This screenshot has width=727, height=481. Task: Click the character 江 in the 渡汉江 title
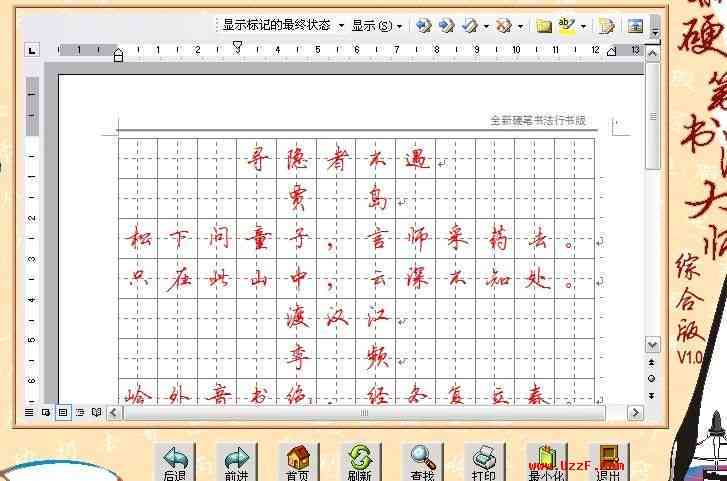377,317
